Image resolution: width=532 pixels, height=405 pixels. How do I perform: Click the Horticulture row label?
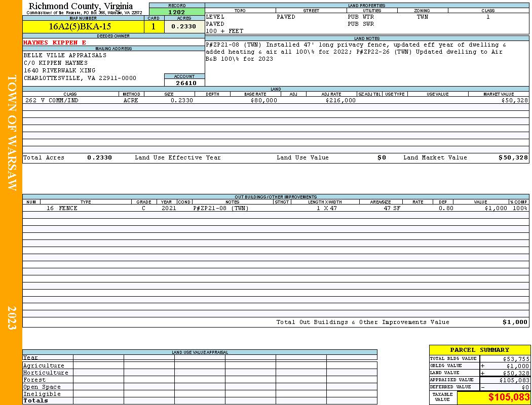coord(46,373)
